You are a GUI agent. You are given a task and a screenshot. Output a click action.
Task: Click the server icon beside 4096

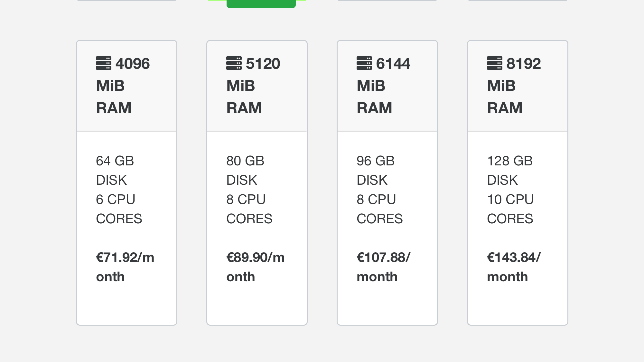pyautogui.click(x=104, y=63)
